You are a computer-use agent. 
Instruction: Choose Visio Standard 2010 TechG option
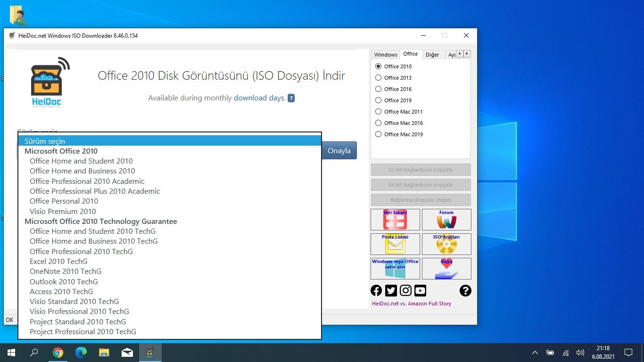coord(170,302)
